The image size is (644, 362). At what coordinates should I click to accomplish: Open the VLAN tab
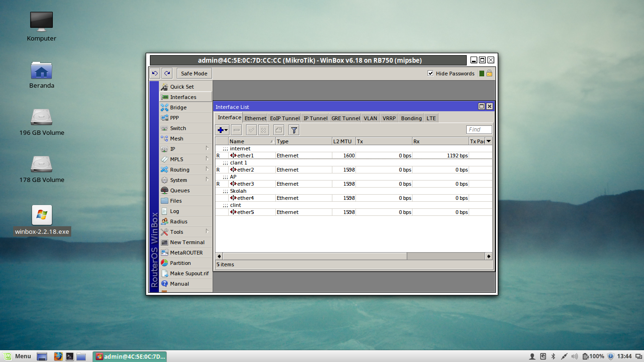coord(371,118)
